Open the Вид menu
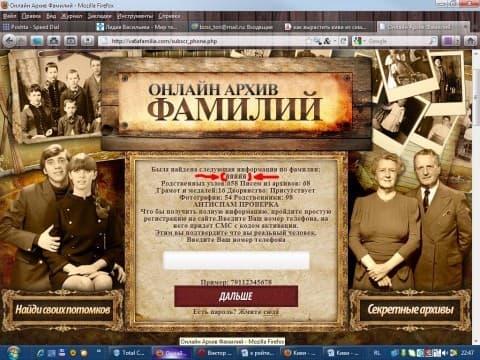This screenshot has width=480, height=360. [51, 16]
